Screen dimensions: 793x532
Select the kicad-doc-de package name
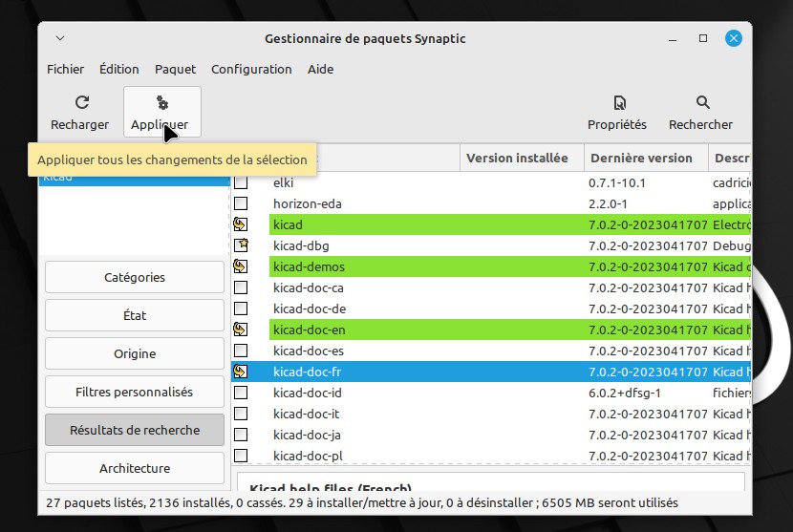(x=310, y=309)
